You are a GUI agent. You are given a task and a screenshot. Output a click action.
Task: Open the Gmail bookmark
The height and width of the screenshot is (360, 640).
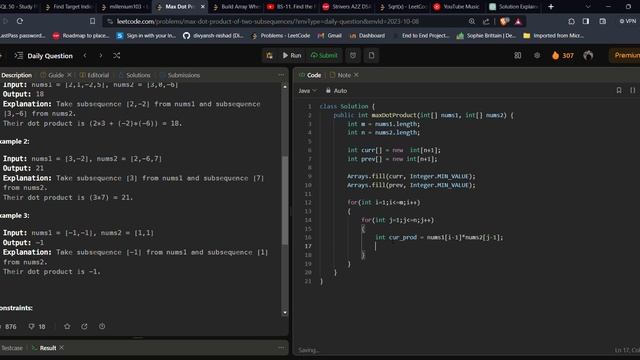tap(330, 36)
